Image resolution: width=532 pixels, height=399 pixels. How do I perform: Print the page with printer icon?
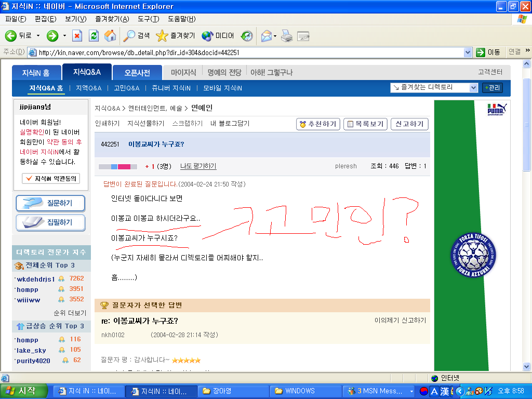point(287,36)
